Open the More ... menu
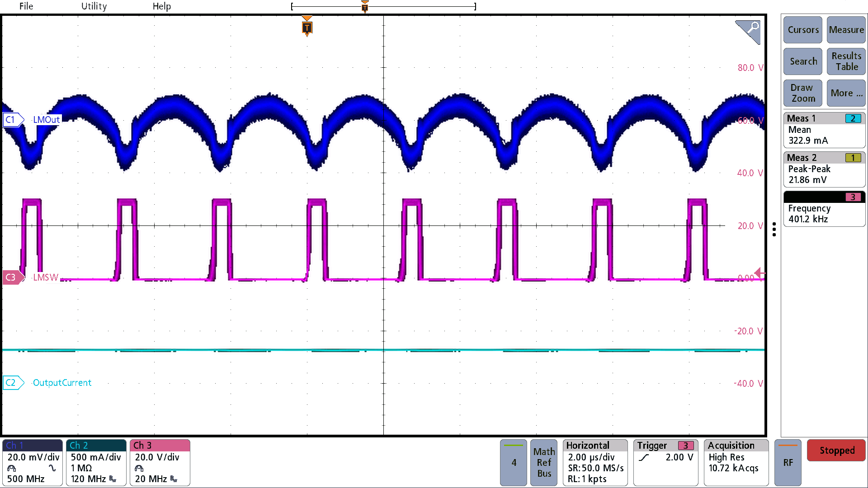 tap(846, 93)
